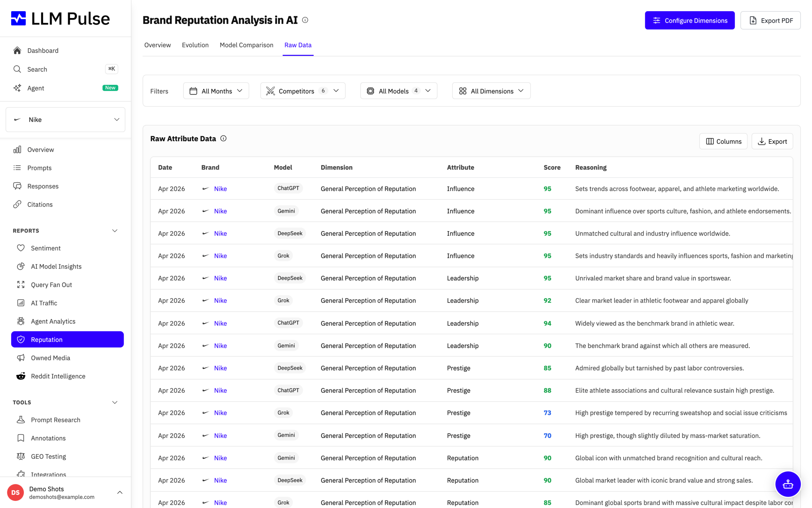This screenshot has width=812, height=508.
Task: Collapse the REPORTS section
Action: click(x=115, y=231)
